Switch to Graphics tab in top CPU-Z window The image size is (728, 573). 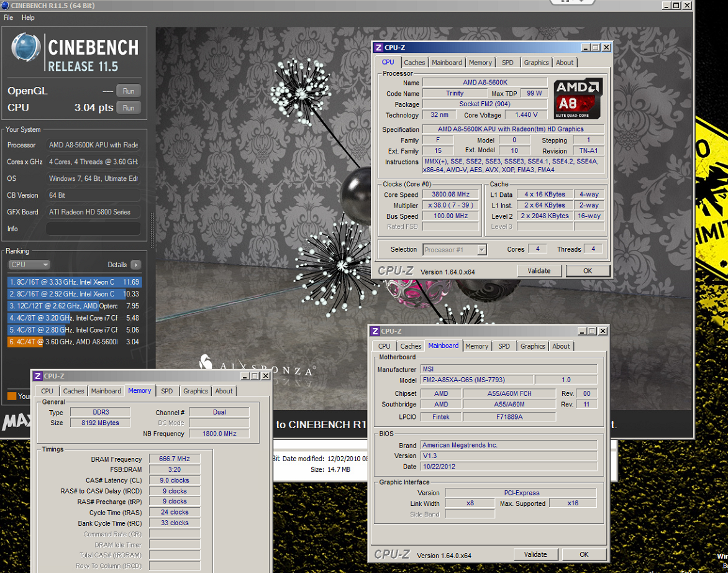point(536,63)
